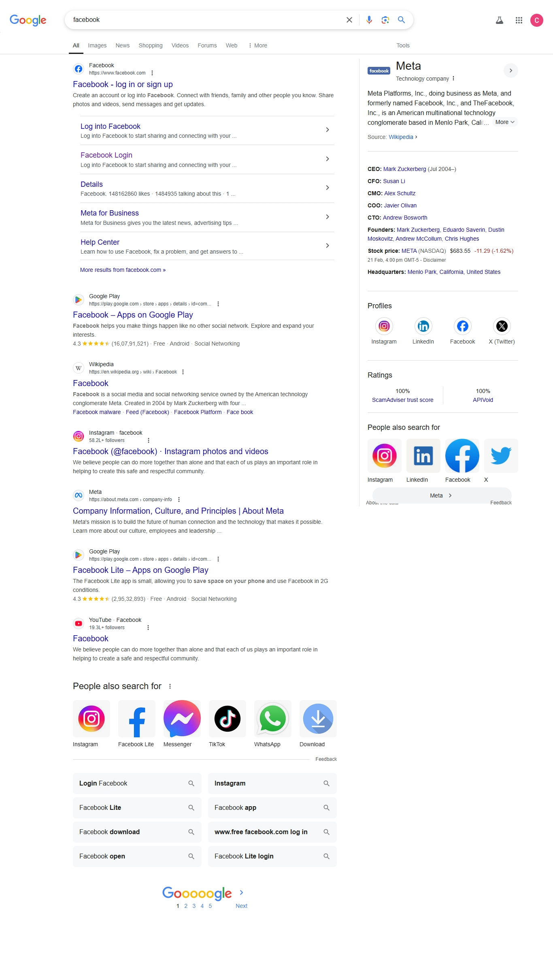The image size is (553, 980).
Task: Select the Messenger app thumbnail
Action: coord(182,719)
